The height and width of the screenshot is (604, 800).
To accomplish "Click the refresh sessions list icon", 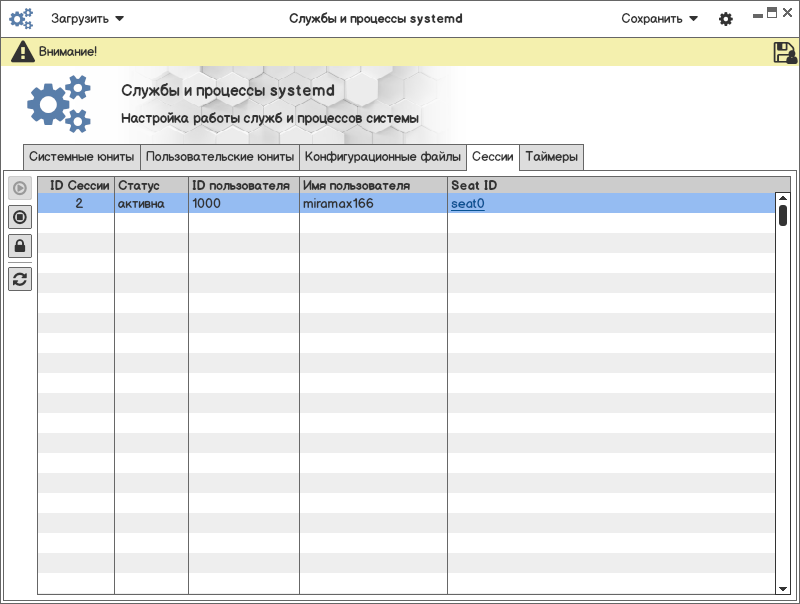I will pos(20,279).
